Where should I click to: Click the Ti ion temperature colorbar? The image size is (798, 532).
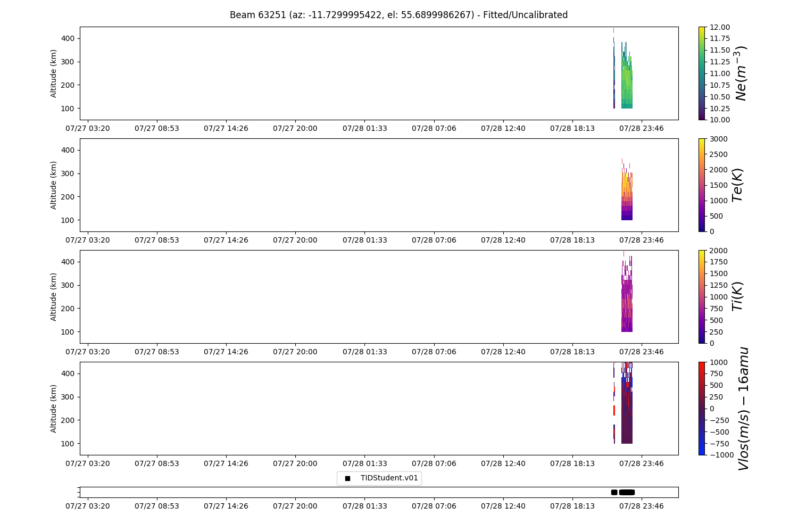pos(702,297)
